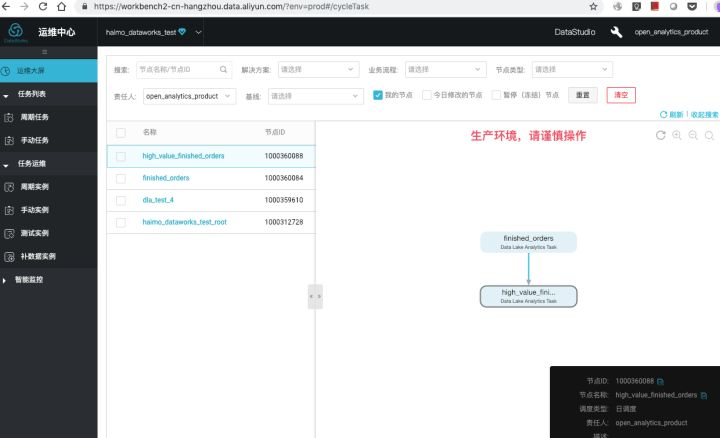720x438 pixels.
Task: Click browser home button
Action: (x=61, y=6)
